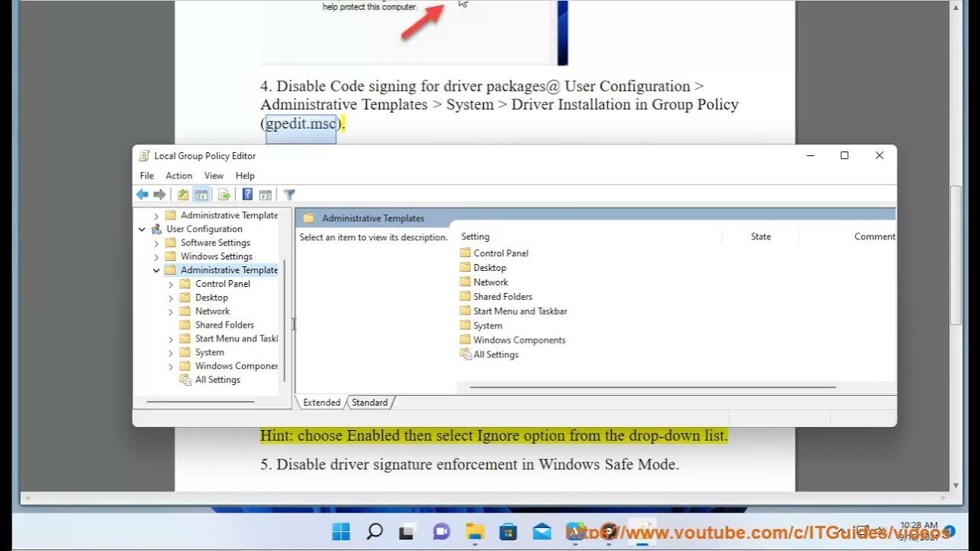980x551 pixels.
Task: Open the Chat icon on taskbar
Action: 441,531
